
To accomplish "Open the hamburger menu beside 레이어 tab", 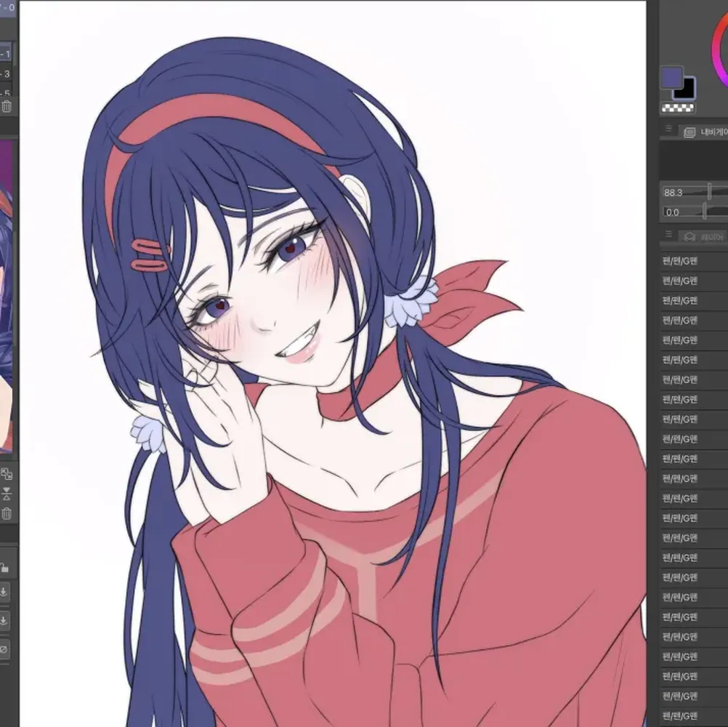I will [668, 233].
